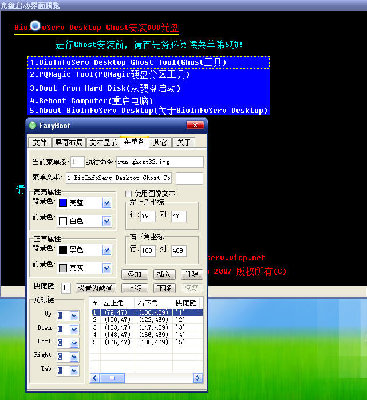Image resolution: width=367 pixels, height=400 pixels.
Task: Open the Up key dropdown
Action: point(74,316)
